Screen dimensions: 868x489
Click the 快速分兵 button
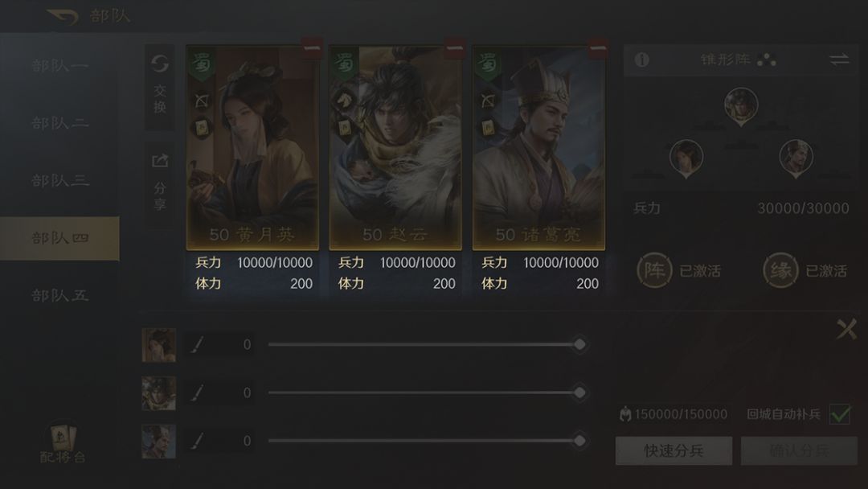674,450
